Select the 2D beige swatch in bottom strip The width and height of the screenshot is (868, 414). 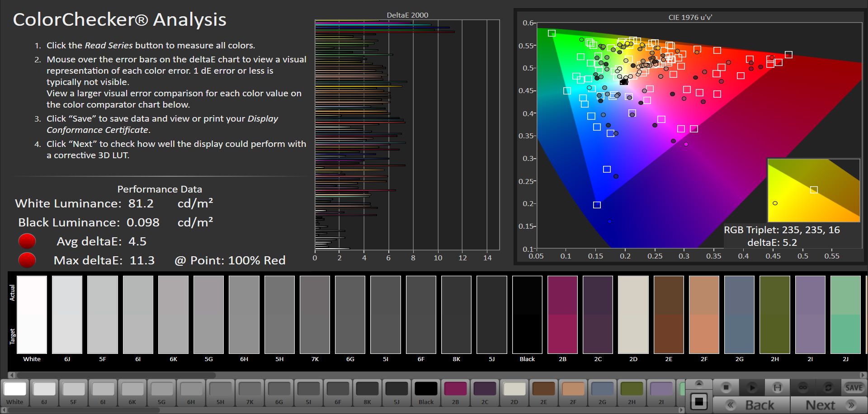click(x=514, y=393)
